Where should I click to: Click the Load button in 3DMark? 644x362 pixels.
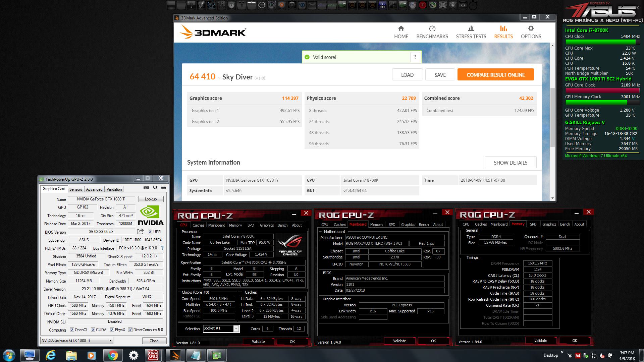tap(407, 75)
